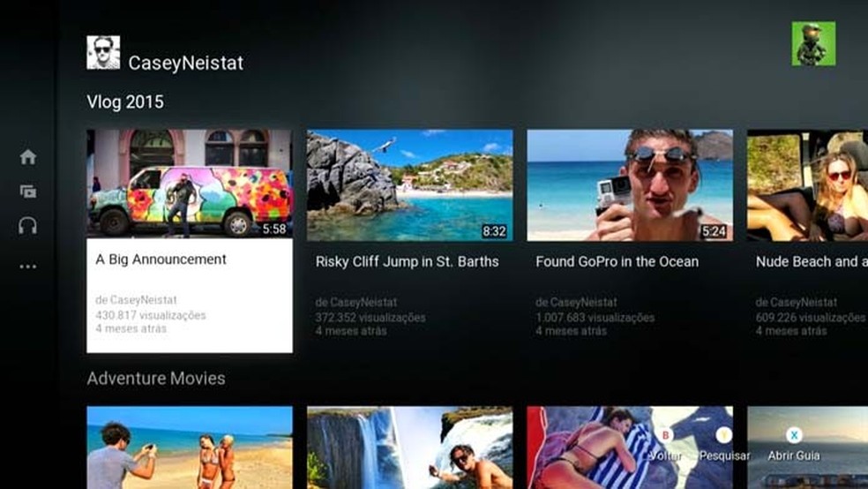Open Found GoPro in the Ocean title

pos(617,261)
